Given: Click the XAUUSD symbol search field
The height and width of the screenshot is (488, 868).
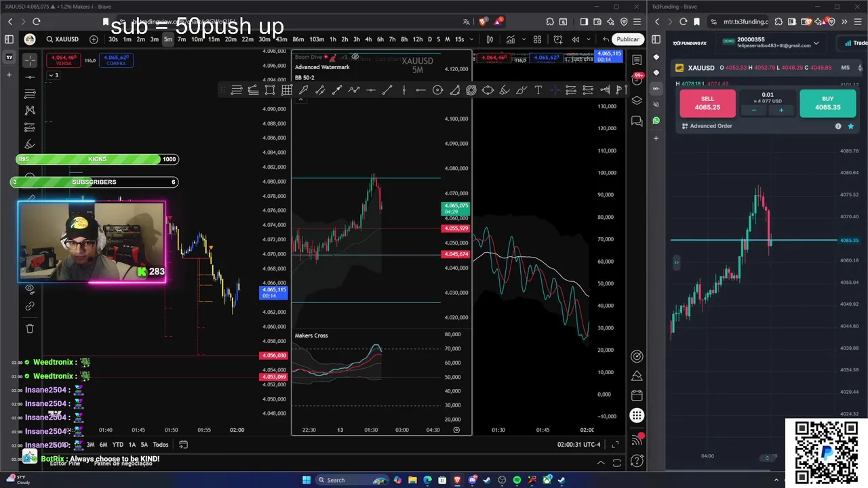Looking at the screenshot, I should 62,39.
